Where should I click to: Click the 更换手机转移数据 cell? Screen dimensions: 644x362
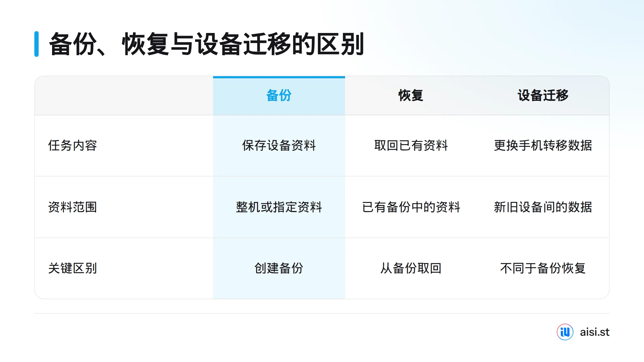(543, 146)
